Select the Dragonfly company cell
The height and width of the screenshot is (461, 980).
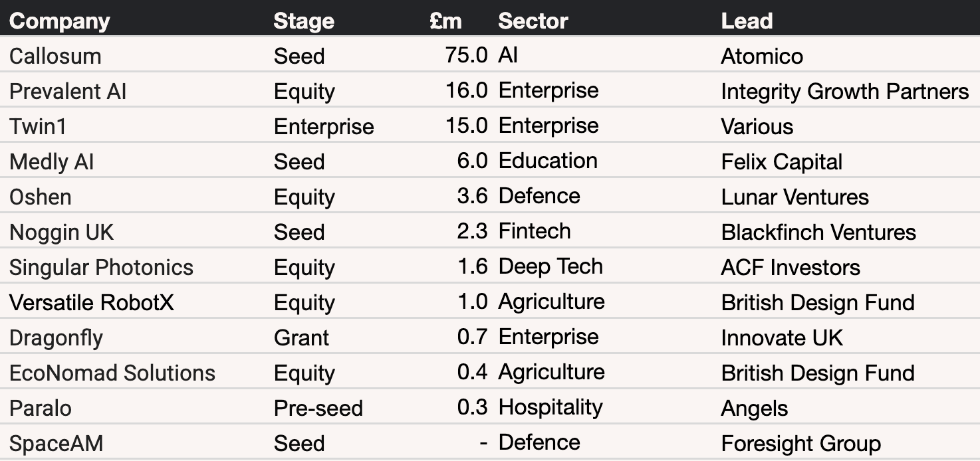pyautogui.click(x=57, y=338)
